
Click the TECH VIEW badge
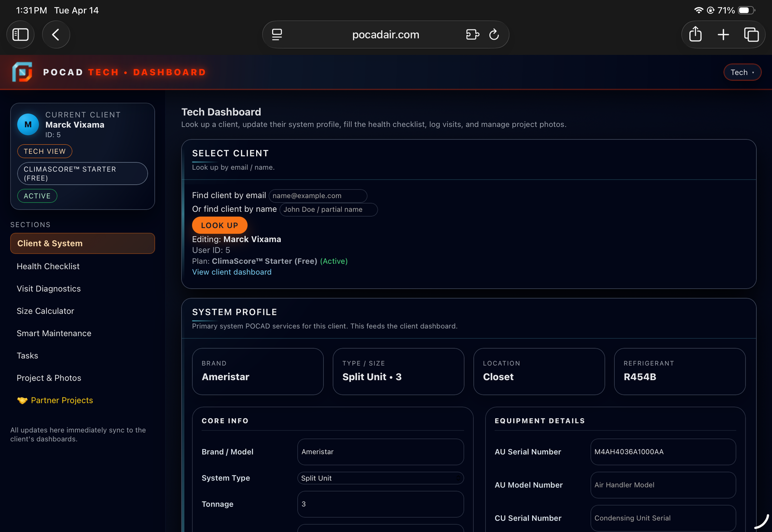45,151
